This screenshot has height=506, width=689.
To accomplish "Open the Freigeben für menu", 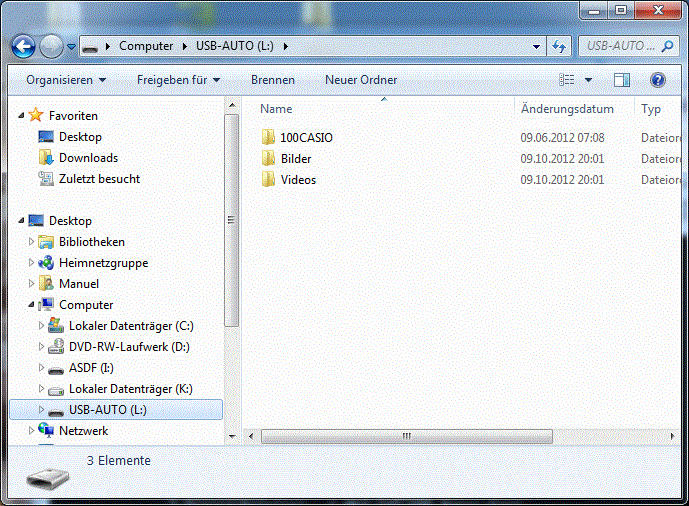I will [178, 80].
